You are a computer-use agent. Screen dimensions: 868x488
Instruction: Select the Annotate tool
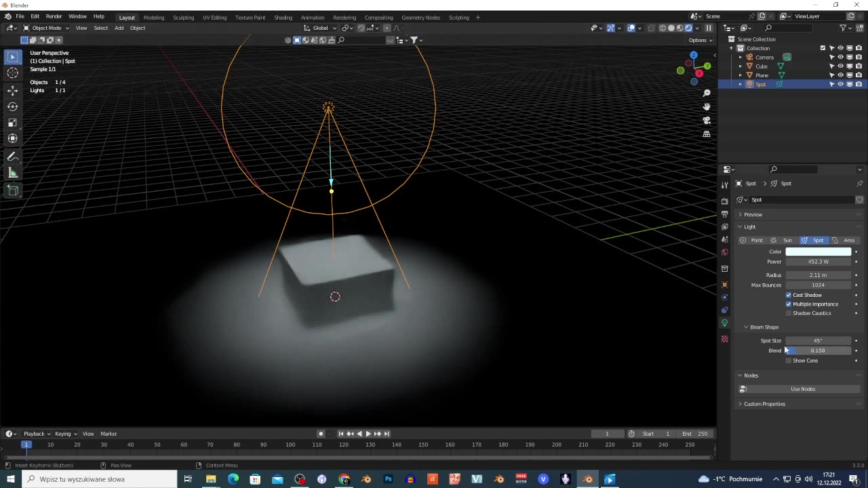(x=12, y=157)
